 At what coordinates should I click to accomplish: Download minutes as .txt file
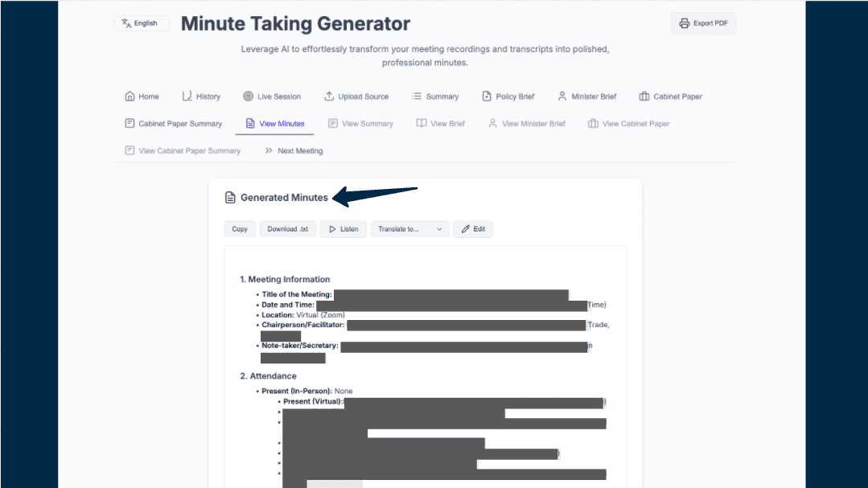tap(287, 229)
